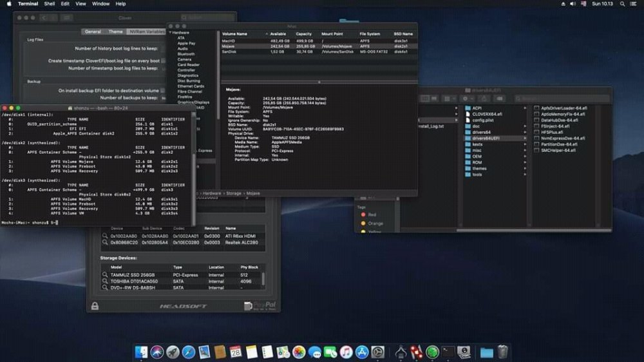
Task: Open the Shell menu
Action: [50, 4]
